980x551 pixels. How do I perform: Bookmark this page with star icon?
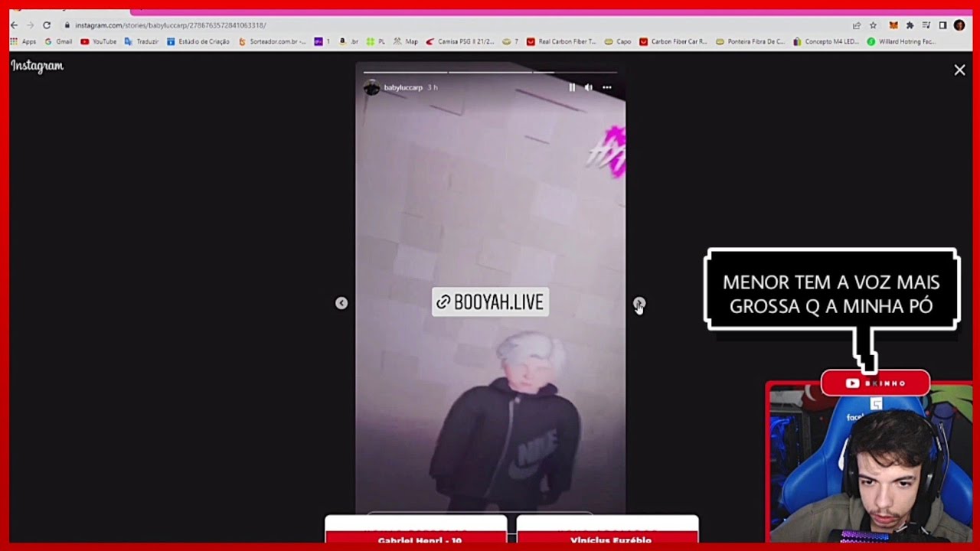click(x=873, y=25)
